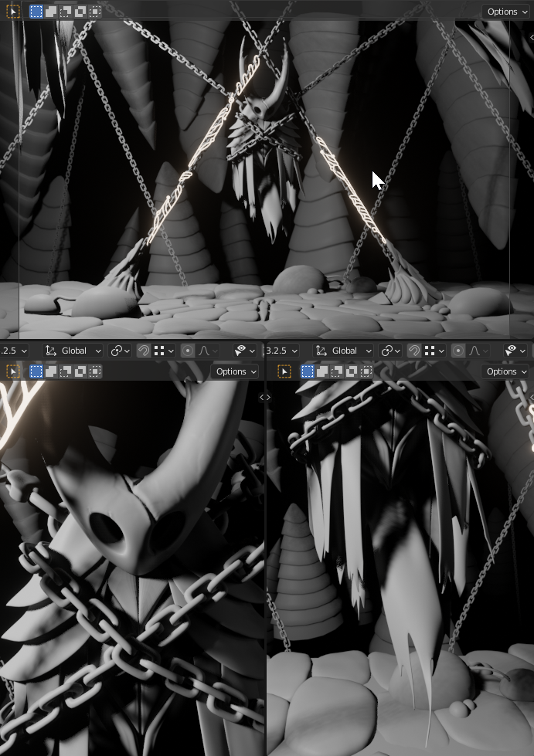Open the proportional falloff curve menu above the horned mask viewport
534x756 pixels.
[209, 351]
